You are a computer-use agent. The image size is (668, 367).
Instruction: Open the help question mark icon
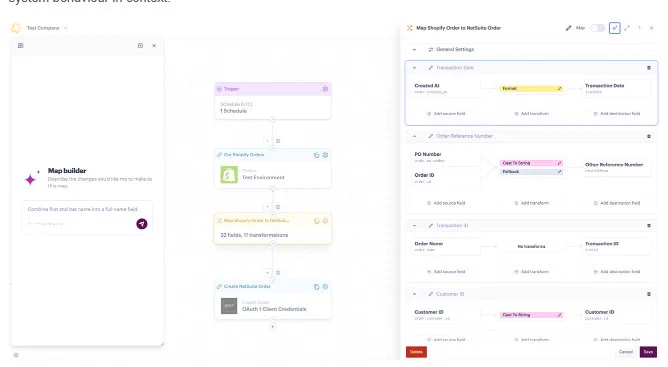639,28
